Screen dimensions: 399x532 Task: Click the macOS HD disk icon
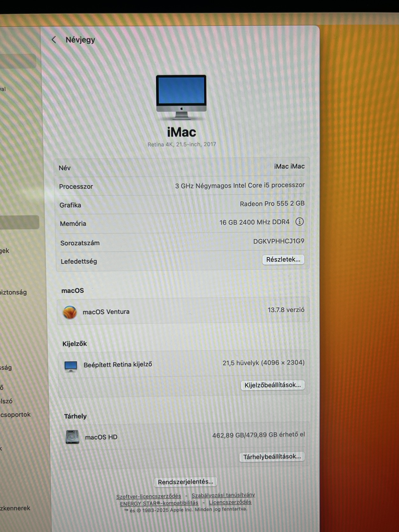click(x=72, y=437)
